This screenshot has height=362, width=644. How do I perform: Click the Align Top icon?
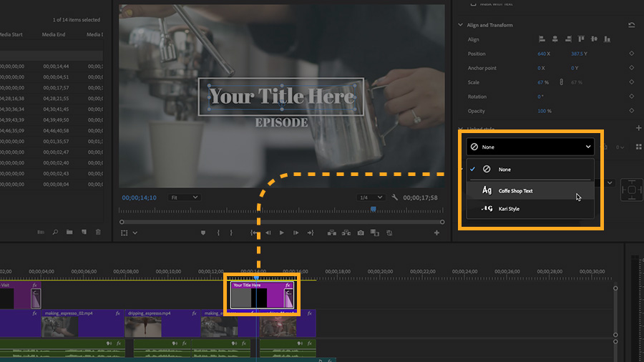pos(581,39)
